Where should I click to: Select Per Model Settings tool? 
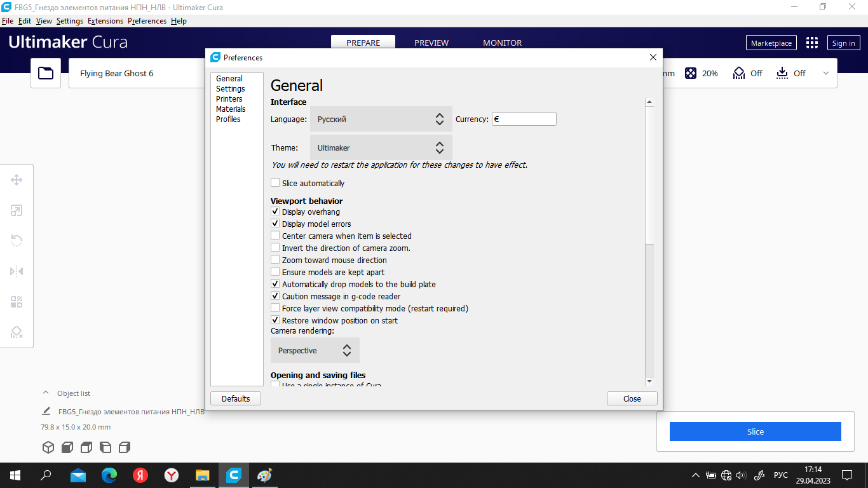(17, 302)
